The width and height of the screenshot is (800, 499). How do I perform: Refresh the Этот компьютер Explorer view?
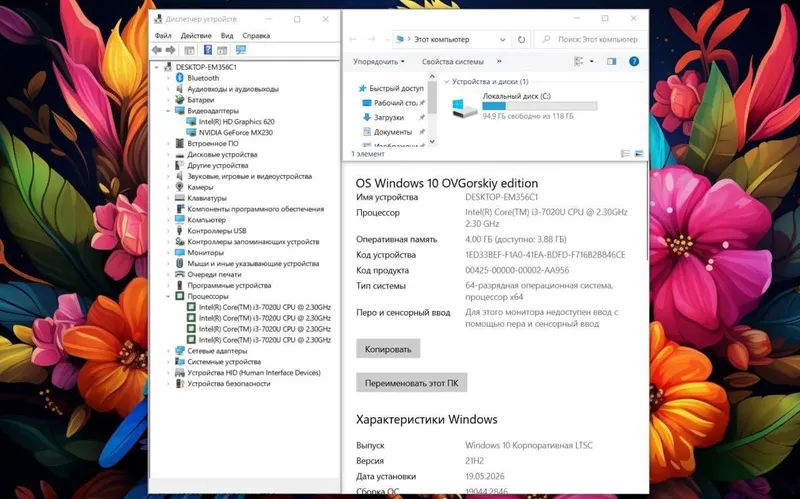(x=521, y=39)
